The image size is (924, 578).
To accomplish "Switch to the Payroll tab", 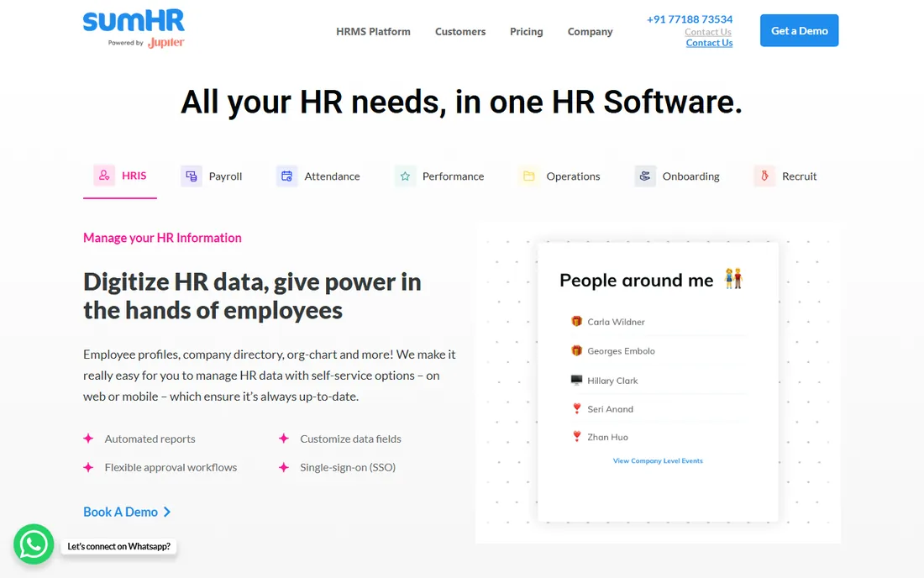I will [x=212, y=176].
